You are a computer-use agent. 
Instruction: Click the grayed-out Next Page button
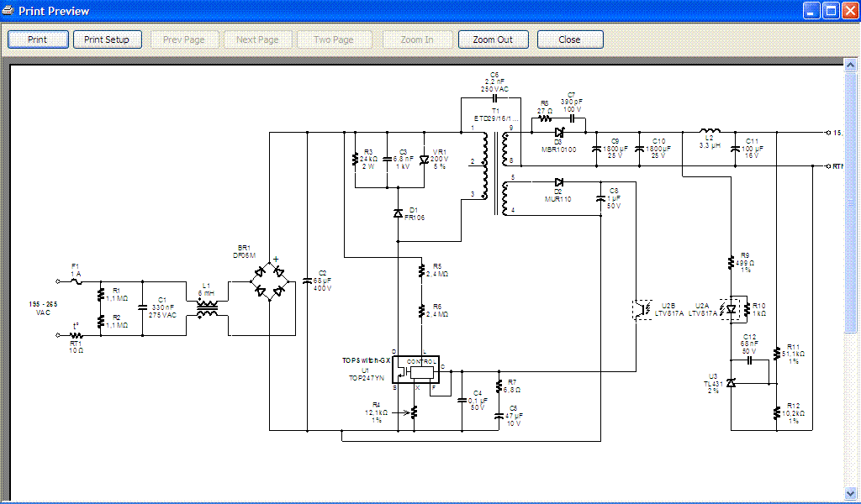pyautogui.click(x=257, y=39)
